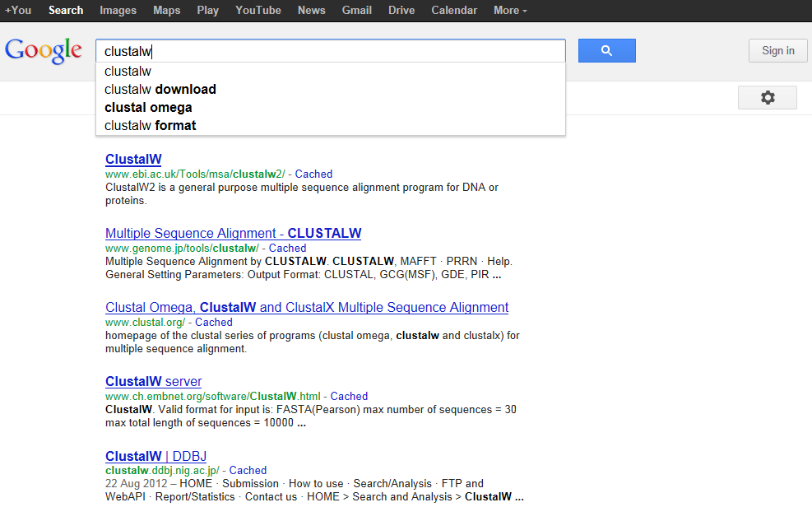Open Cached link for genome.jp result

click(287, 248)
